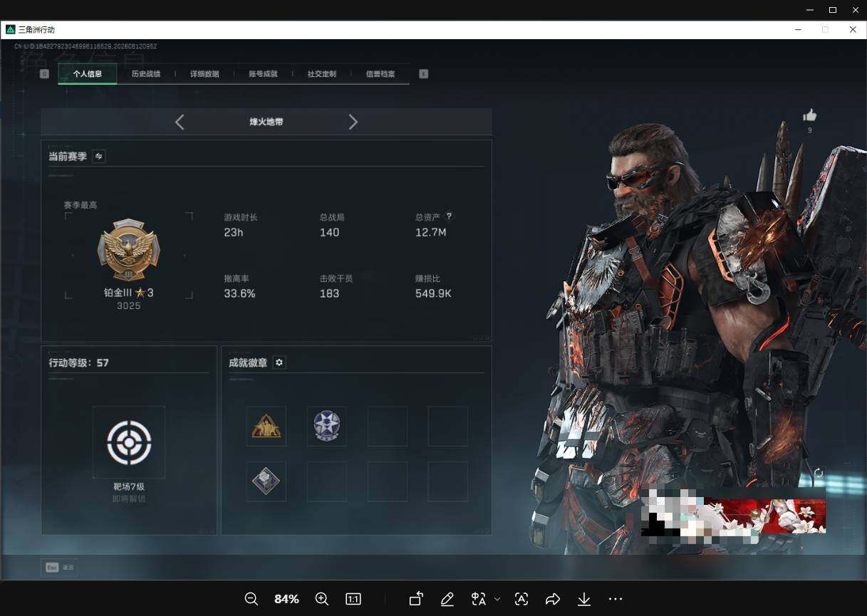Click the Esc 返回 back button

point(60,568)
